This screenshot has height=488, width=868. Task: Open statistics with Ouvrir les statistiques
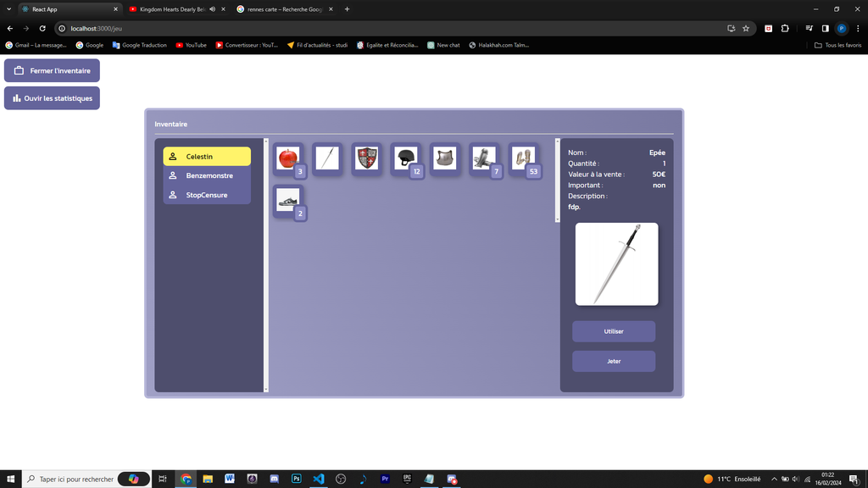[x=52, y=98]
